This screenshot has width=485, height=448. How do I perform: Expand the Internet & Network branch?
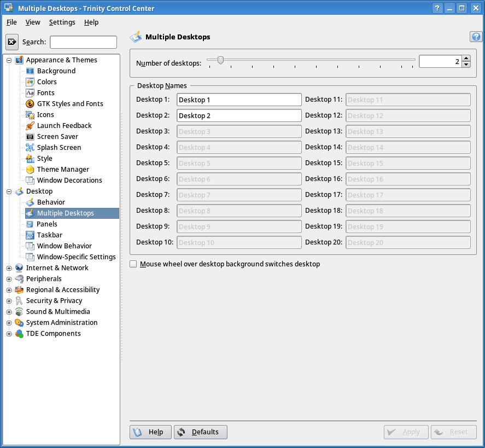(x=9, y=268)
